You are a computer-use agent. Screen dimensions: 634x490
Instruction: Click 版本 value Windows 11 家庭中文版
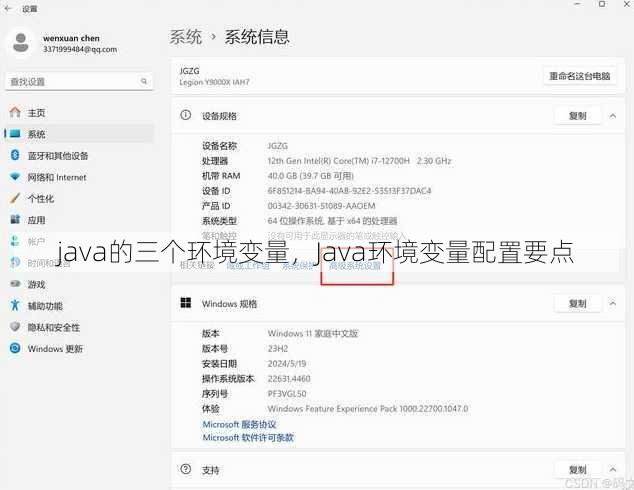tap(313, 334)
